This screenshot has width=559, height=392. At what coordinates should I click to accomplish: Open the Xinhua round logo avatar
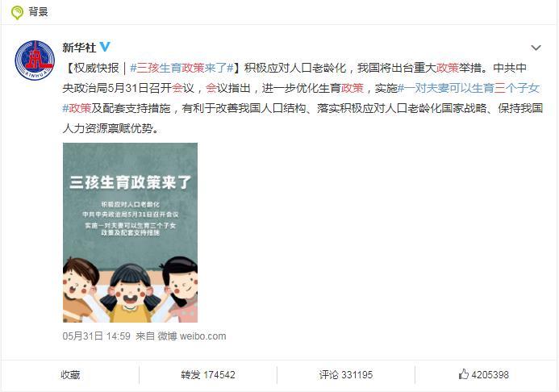[x=35, y=60]
